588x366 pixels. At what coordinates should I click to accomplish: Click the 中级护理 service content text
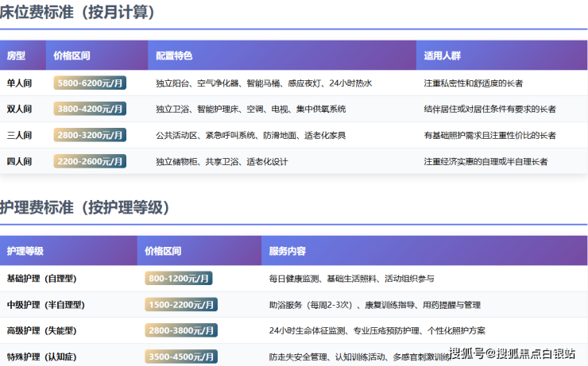coord(374,305)
